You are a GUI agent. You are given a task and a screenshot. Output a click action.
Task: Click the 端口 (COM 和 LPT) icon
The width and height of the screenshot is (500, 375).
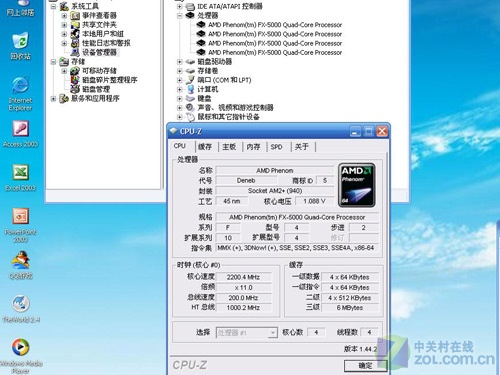click(190, 80)
